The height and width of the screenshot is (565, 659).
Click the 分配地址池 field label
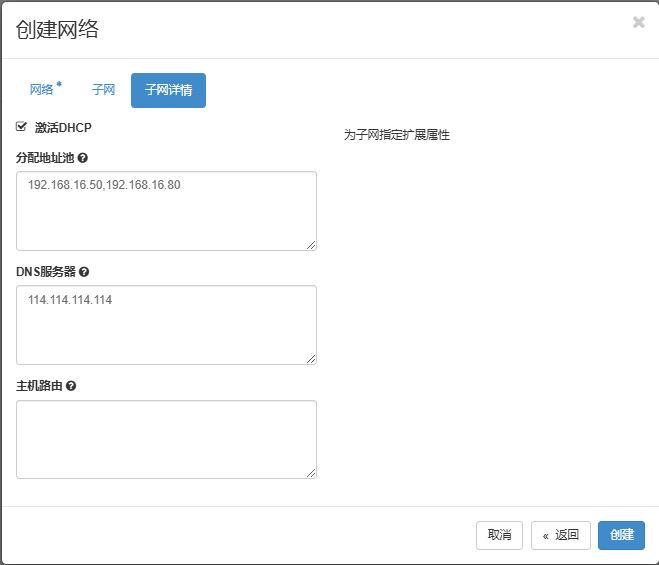pos(45,158)
